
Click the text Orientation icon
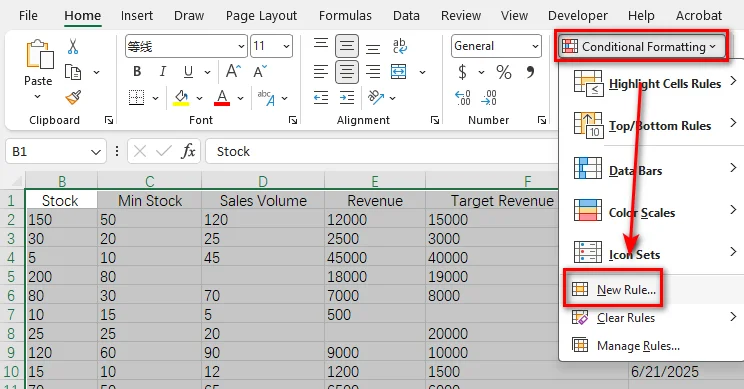tap(375, 97)
